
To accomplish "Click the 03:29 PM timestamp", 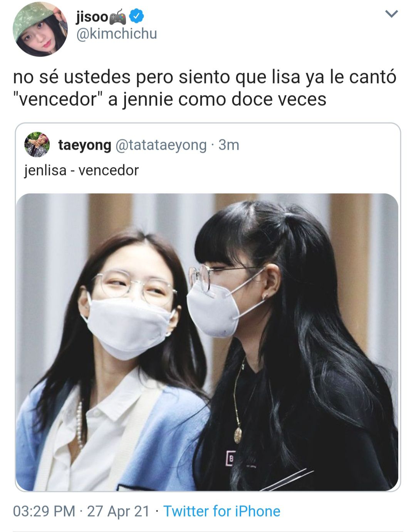I will [x=44, y=511].
